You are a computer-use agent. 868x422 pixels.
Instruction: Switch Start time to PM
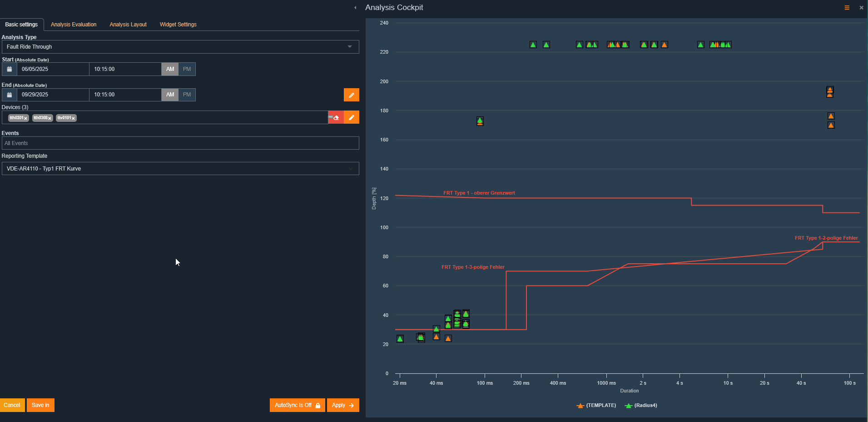(x=186, y=69)
